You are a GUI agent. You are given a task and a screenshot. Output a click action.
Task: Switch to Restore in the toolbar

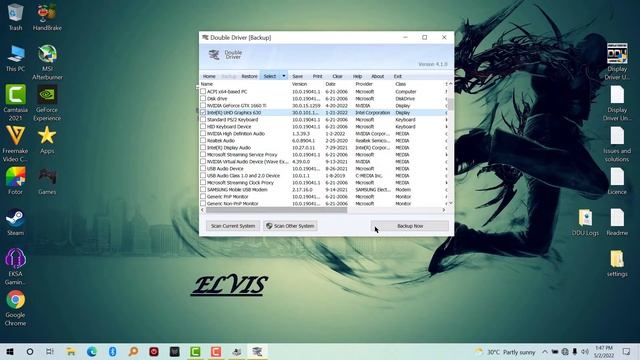(249, 76)
